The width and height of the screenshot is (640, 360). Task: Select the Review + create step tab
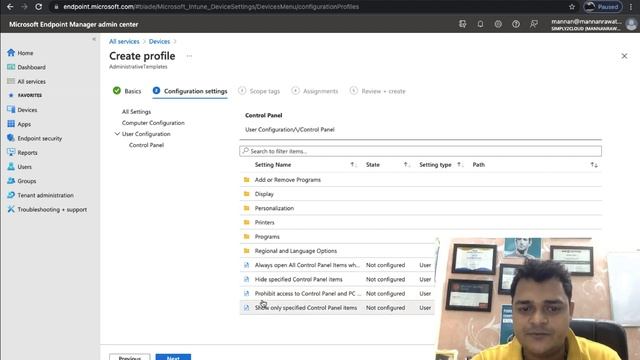(378, 91)
